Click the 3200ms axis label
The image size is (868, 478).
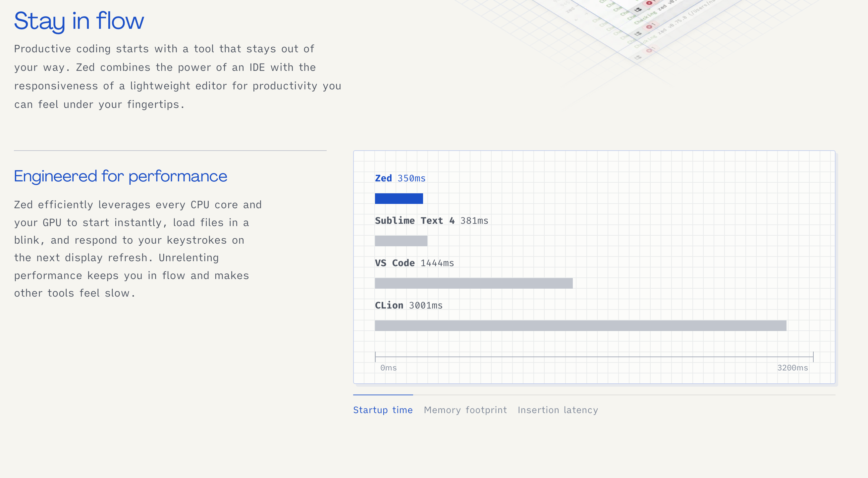(792, 367)
